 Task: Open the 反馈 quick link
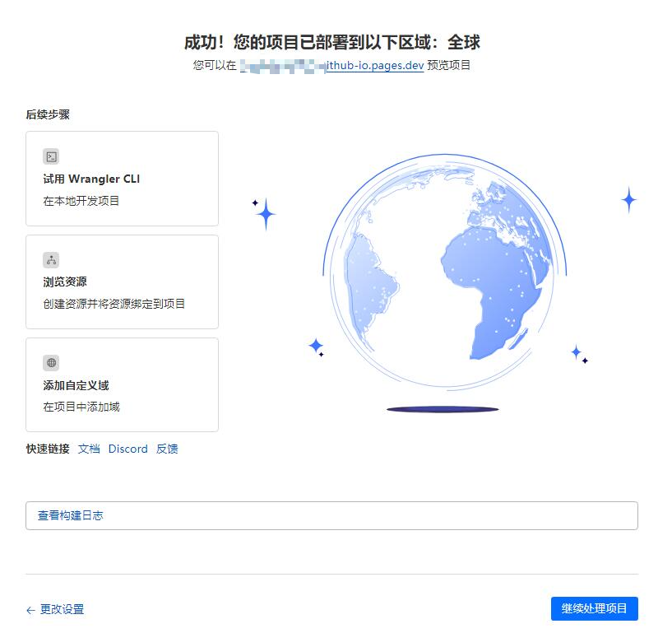pos(167,449)
